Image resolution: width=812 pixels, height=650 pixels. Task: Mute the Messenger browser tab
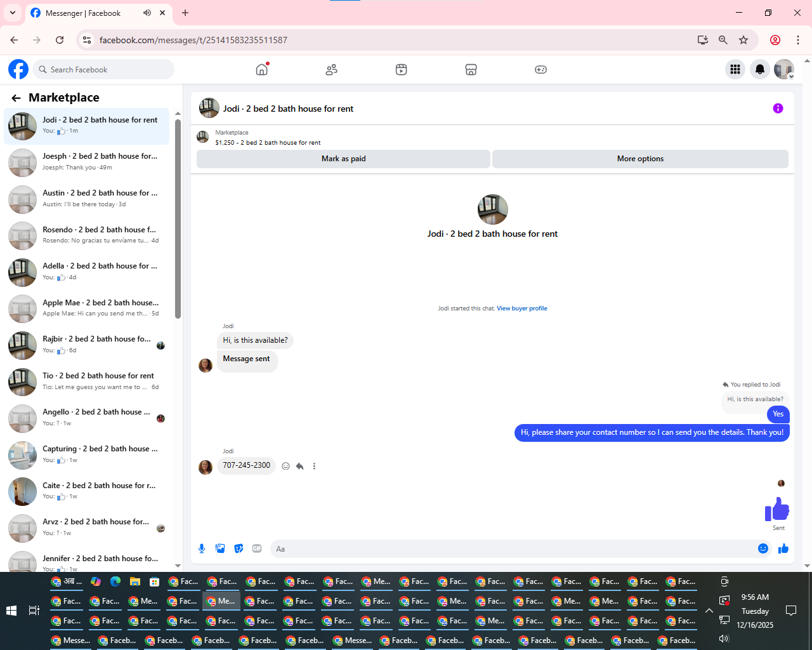point(147,13)
